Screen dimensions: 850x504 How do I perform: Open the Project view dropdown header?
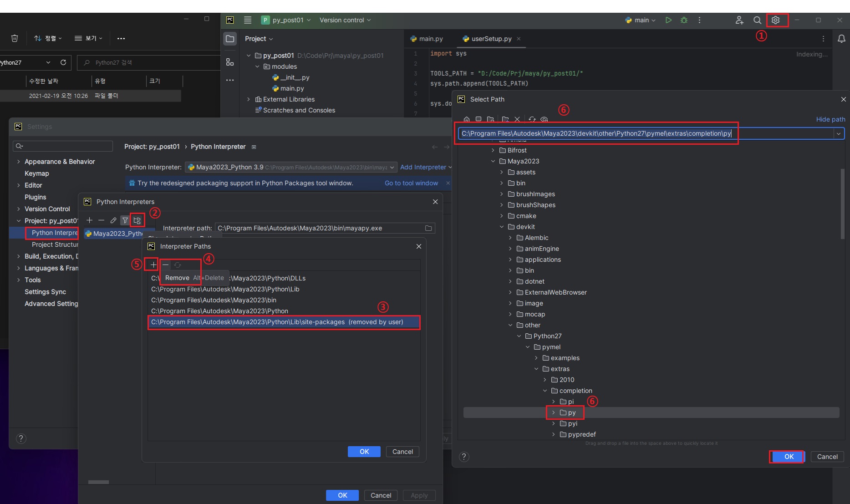pos(259,39)
